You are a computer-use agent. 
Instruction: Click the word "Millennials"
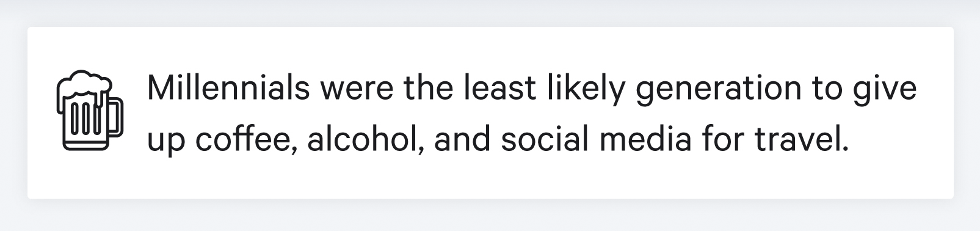point(228,89)
